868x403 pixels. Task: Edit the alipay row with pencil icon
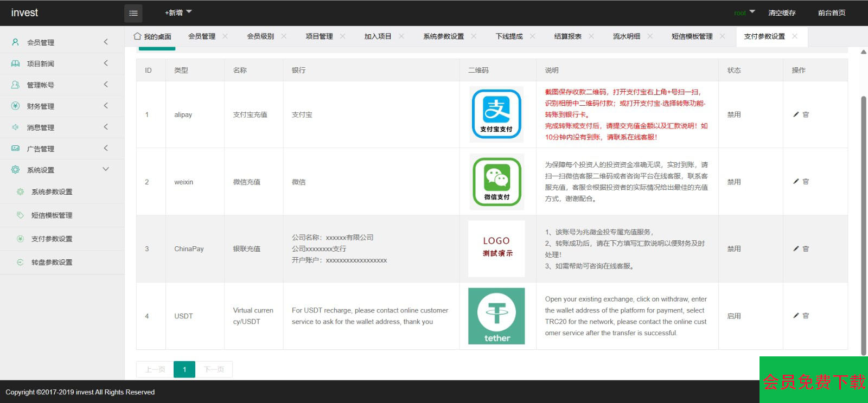[x=796, y=114]
